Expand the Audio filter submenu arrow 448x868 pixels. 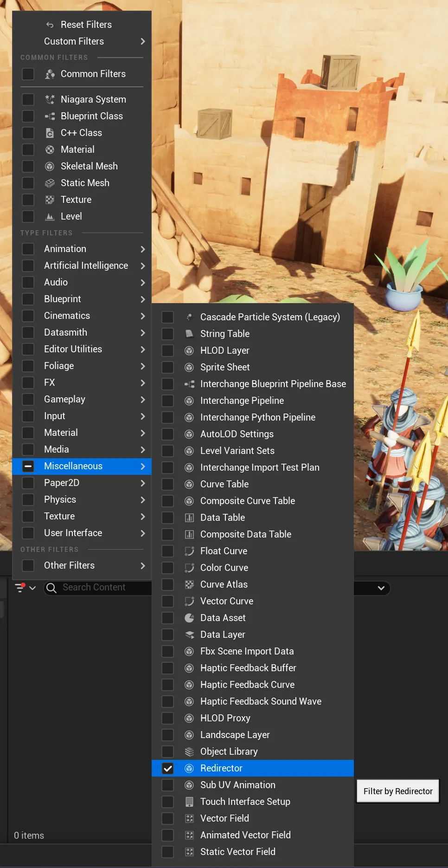(143, 282)
